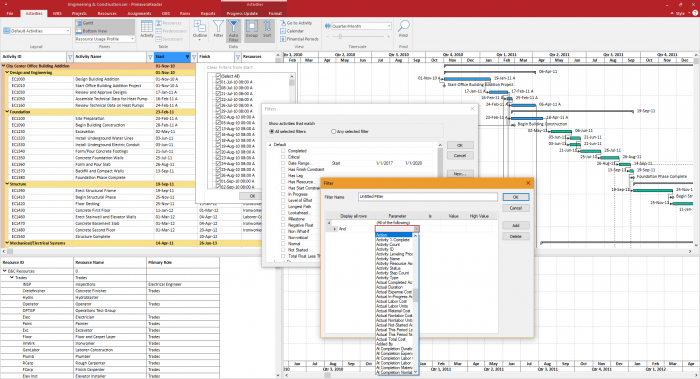Screen dimensions: 700x379
Task: Collapse the Design and Engineering group
Action: pos(7,72)
